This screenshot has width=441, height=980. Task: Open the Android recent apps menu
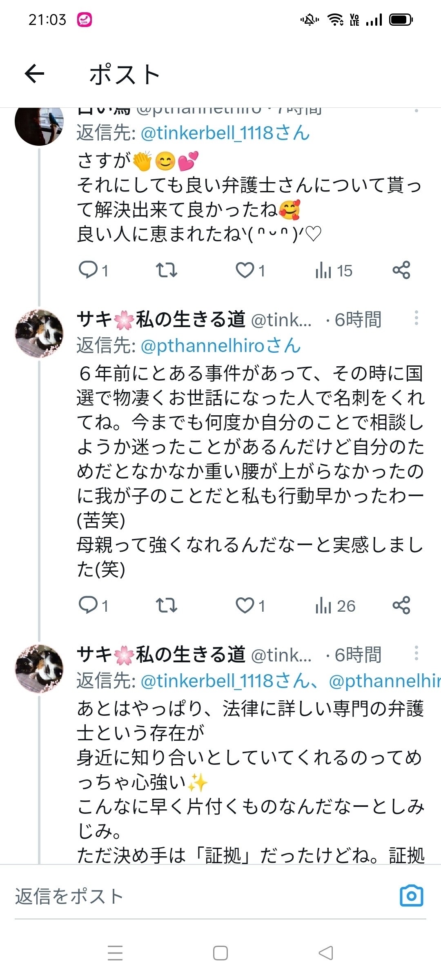115,953
